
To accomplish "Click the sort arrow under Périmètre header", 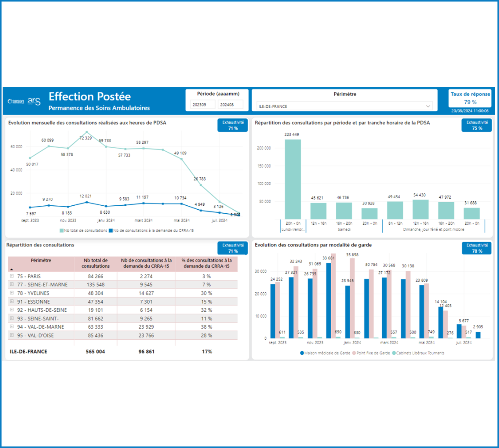I will pyautogui.click(x=12, y=269).
